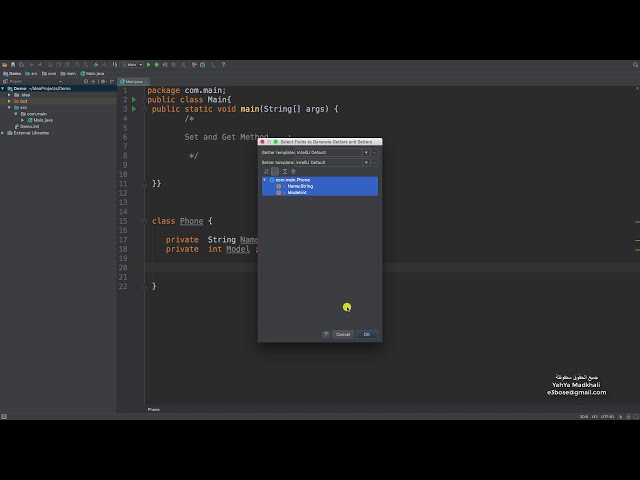Click Cancel in the getters/setters dialog
This screenshot has width=640, height=480.
pyautogui.click(x=343, y=334)
